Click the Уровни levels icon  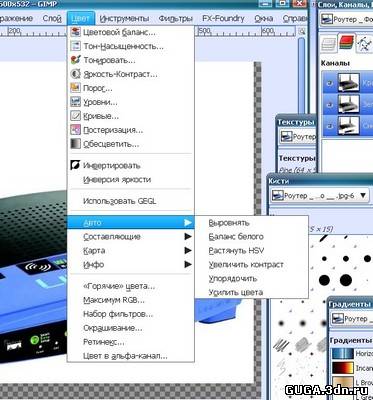coord(75,102)
